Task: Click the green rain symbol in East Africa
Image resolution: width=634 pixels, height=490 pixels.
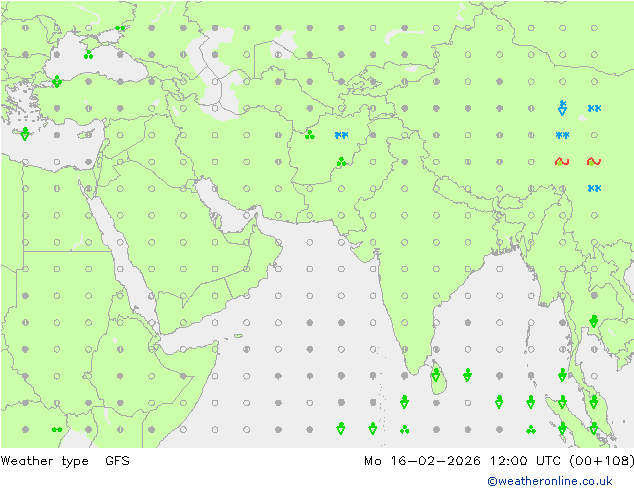Action: tap(57, 429)
